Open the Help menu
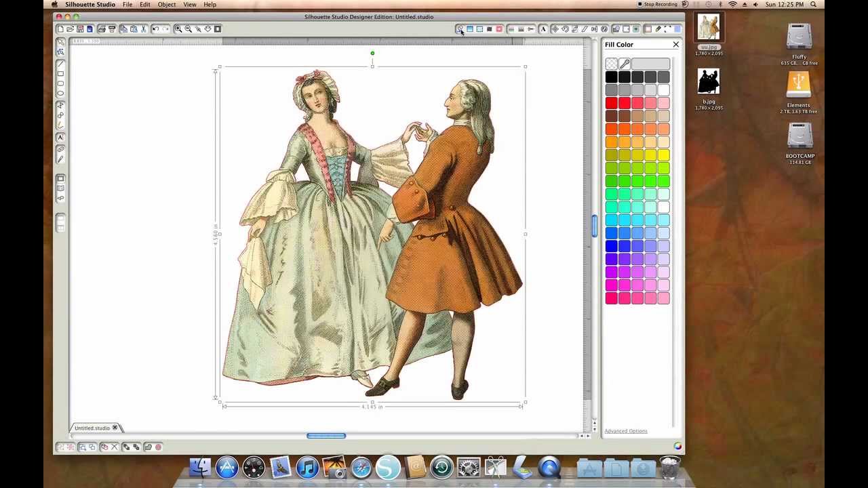Viewport: 868px width, 488px height. [x=210, y=5]
